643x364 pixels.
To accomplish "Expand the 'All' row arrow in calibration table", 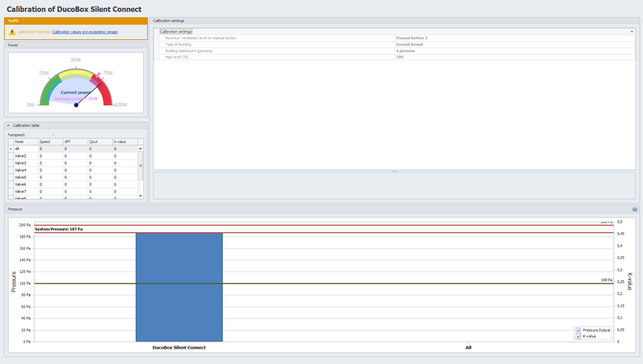I will tap(11, 149).
